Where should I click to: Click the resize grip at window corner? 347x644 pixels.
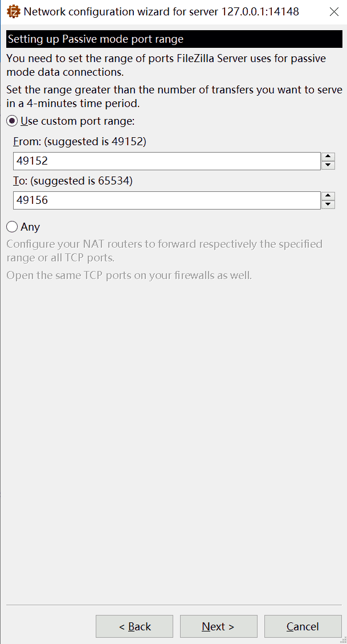(x=344, y=641)
